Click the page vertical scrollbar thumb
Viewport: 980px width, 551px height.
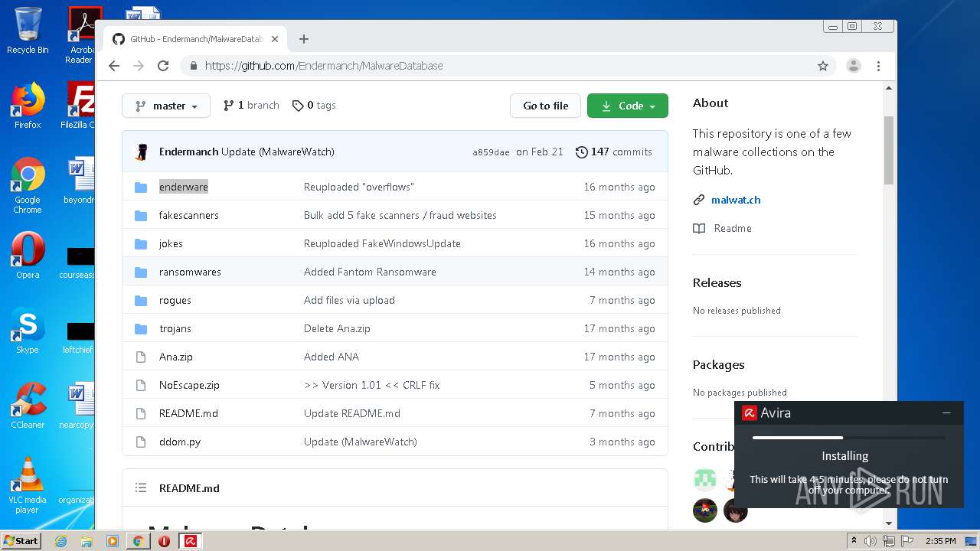click(x=888, y=150)
